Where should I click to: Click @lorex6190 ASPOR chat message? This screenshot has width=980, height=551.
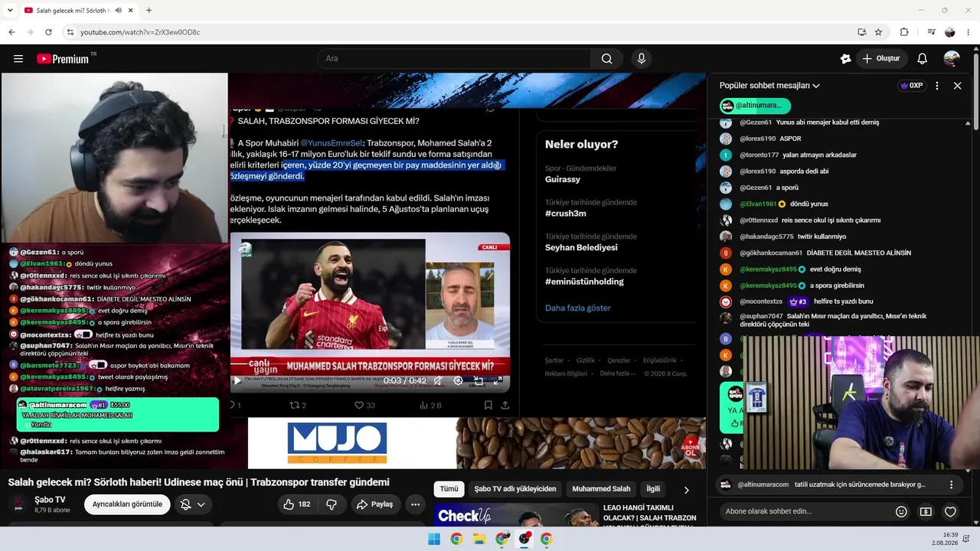click(x=770, y=139)
